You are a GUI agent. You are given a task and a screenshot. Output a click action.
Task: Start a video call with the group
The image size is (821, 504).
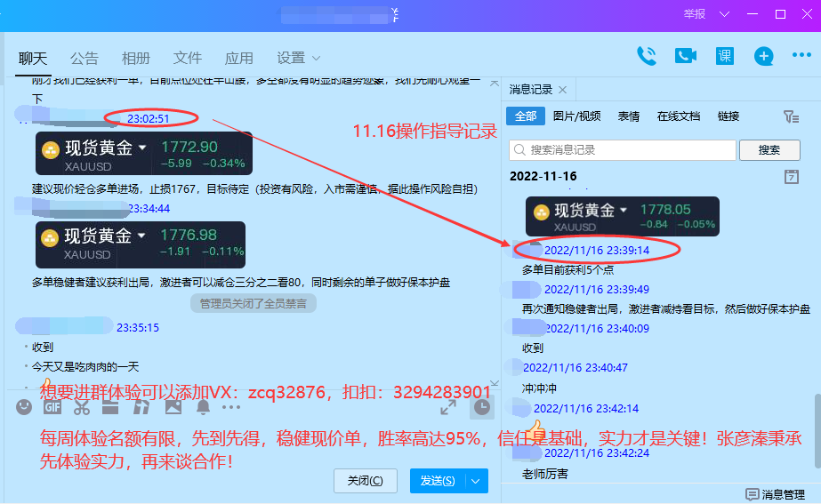pos(685,56)
